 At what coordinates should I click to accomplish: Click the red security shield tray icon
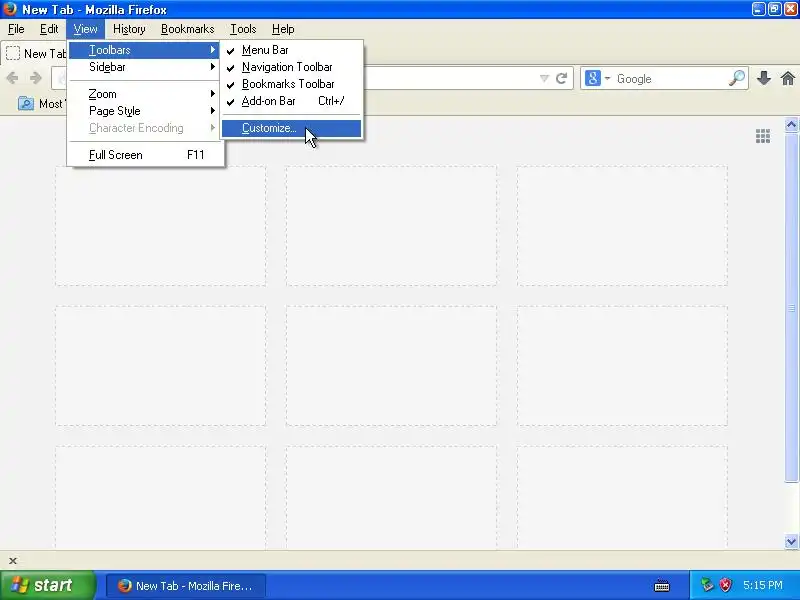[725, 585]
